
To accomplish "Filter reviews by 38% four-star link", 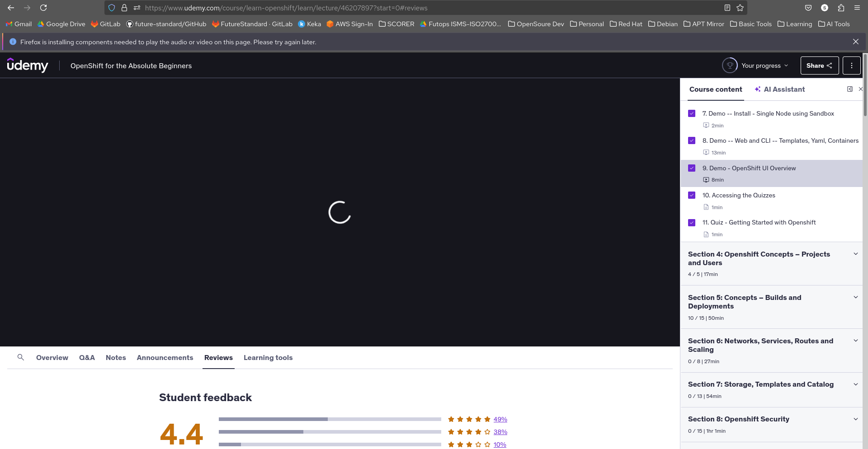I will pos(500,432).
